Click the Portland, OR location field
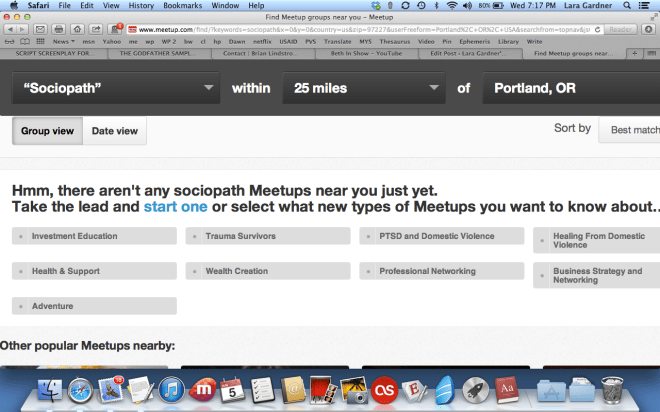This screenshot has width=660, height=412. click(x=570, y=88)
